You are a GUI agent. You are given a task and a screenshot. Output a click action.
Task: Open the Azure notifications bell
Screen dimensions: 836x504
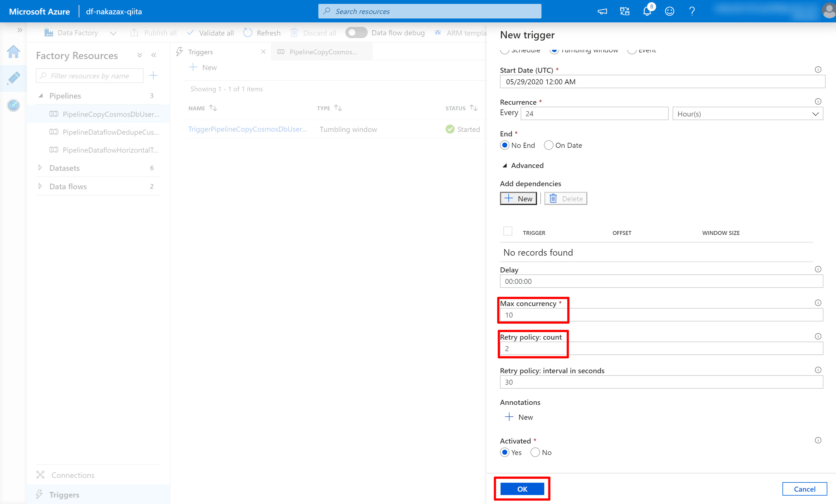[x=647, y=11]
